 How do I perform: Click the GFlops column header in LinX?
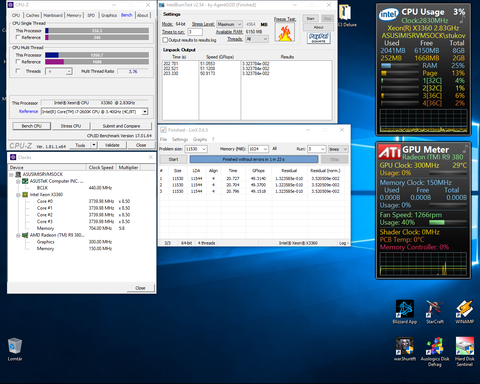coord(258,171)
